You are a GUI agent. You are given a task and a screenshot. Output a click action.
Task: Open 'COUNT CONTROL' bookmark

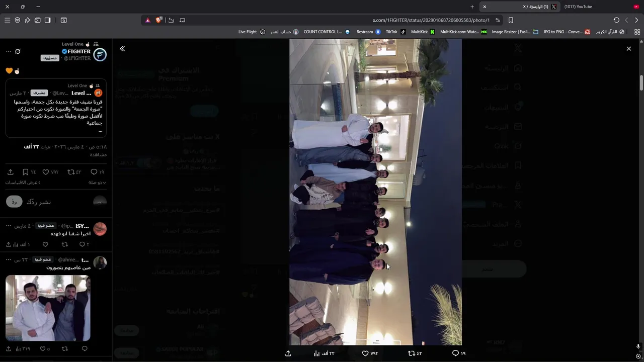pyautogui.click(x=327, y=32)
